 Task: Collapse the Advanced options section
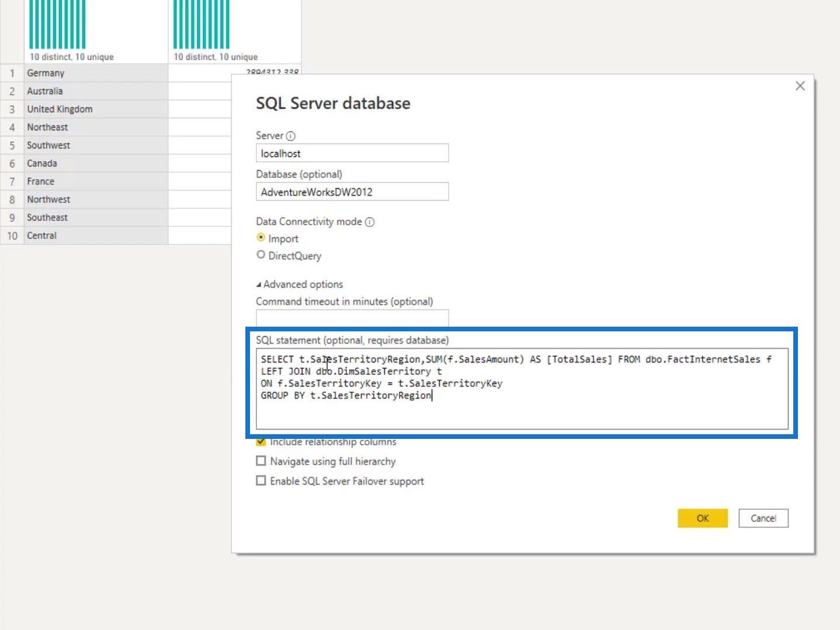tap(300, 285)
